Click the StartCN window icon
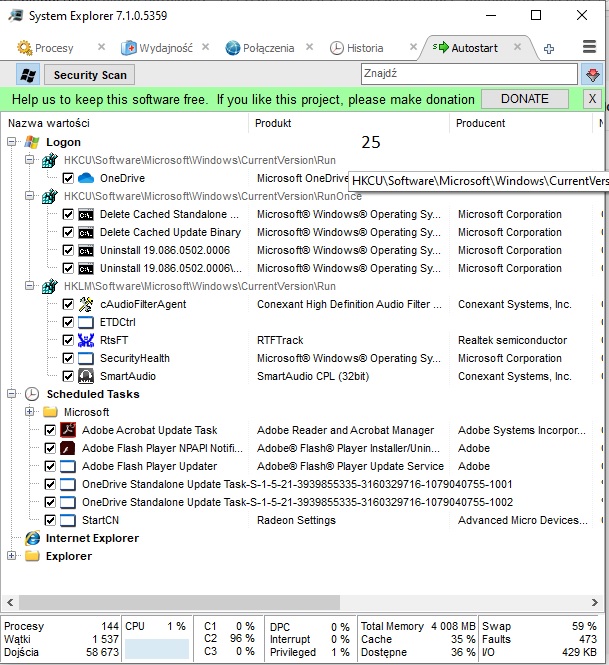The width and height of the screenshot is (609, 665). 68,520
